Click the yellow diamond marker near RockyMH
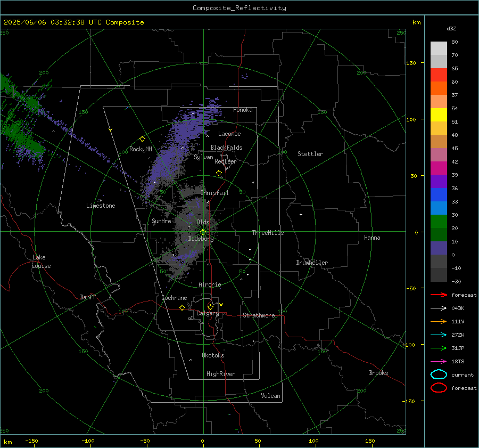479x448 pixels. (142, 139)
